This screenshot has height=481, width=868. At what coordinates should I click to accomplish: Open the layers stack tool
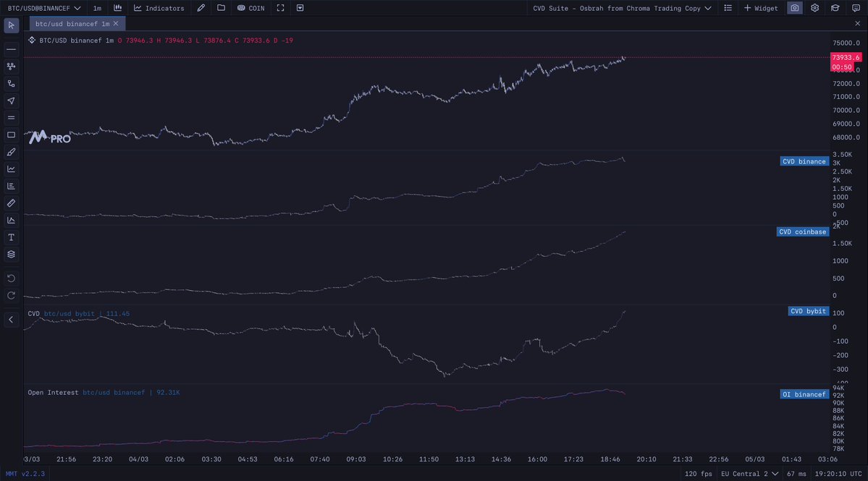tap(11, 255)
